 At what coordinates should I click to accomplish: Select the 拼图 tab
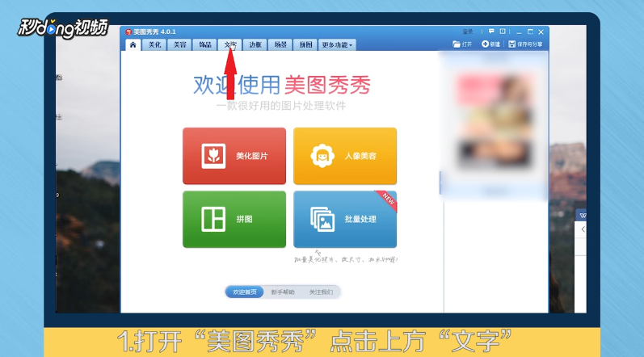(x=305, y=44)
